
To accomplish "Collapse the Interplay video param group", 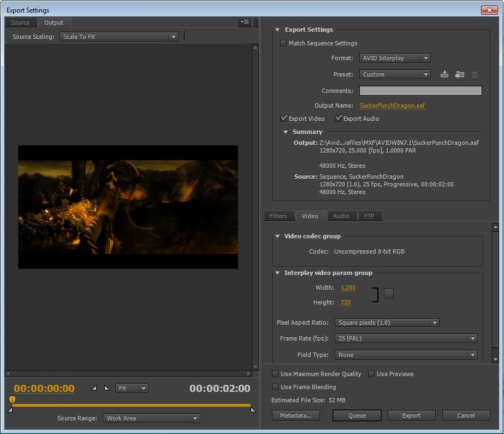I will tap(277, 273).
